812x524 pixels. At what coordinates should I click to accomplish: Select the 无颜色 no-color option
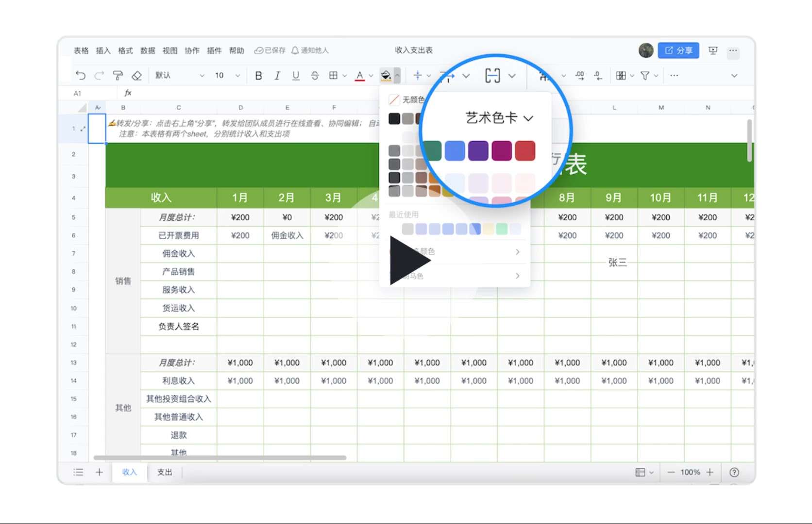click(x=407, y=99)
